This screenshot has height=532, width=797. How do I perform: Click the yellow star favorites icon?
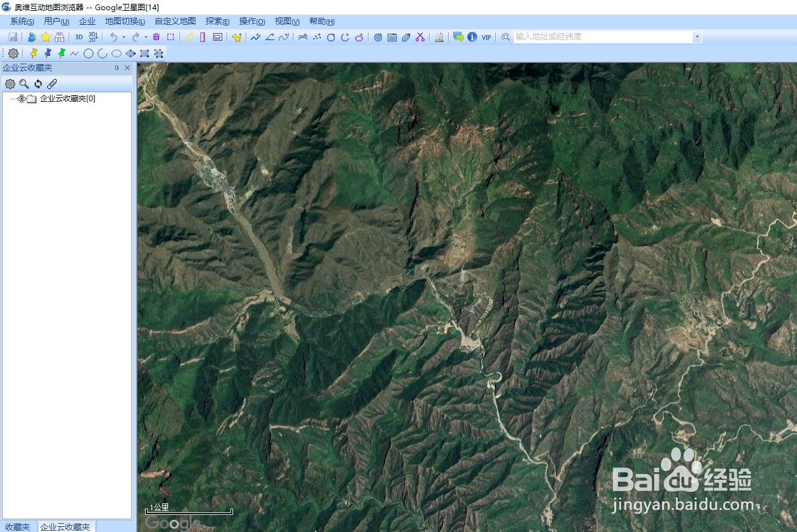pyautogui.click(x=46, y=38)
